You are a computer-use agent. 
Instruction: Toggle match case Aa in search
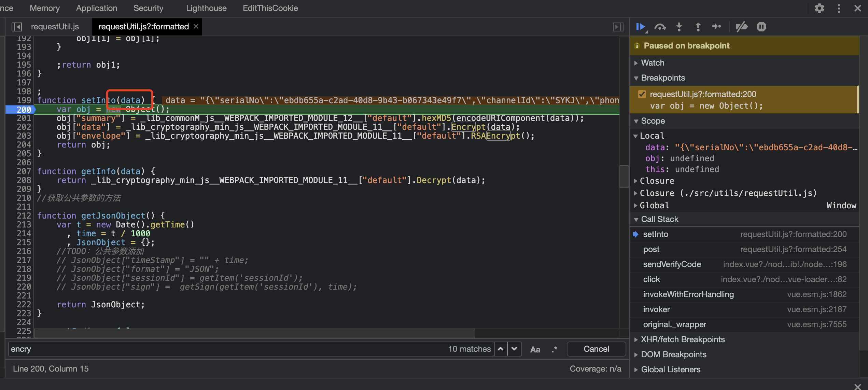click(535, 349)
